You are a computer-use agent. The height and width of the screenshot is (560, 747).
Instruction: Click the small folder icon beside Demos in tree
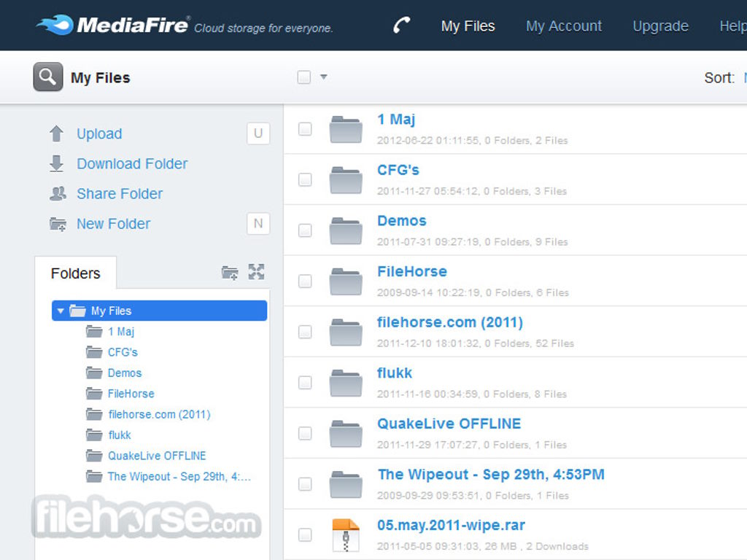94,373
